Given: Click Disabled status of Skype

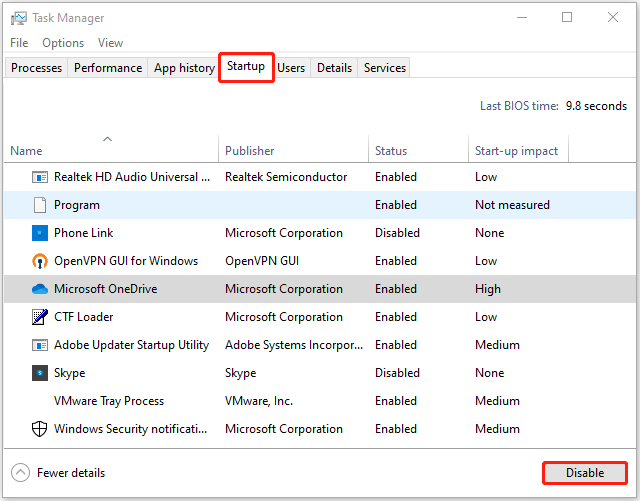Looking at the screenshot, I should (397, 373).
